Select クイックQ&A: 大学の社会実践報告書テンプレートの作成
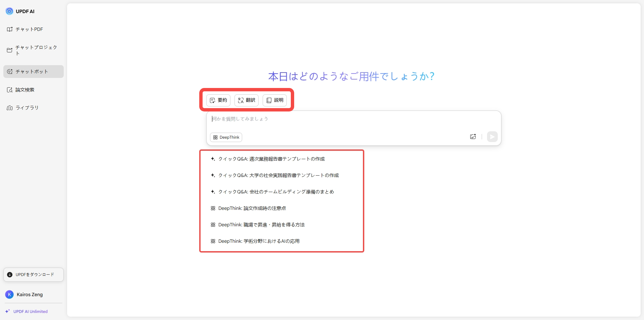This screenshot has height=320, width=644. coord(275,175)
